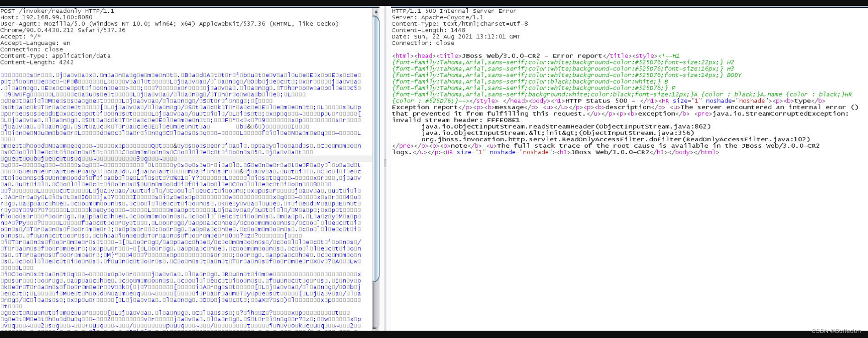Click the User-Agent Mozilla/5.0 header line
The width and height of the screenshot is (868, 338).
click(x=169, y=24)
